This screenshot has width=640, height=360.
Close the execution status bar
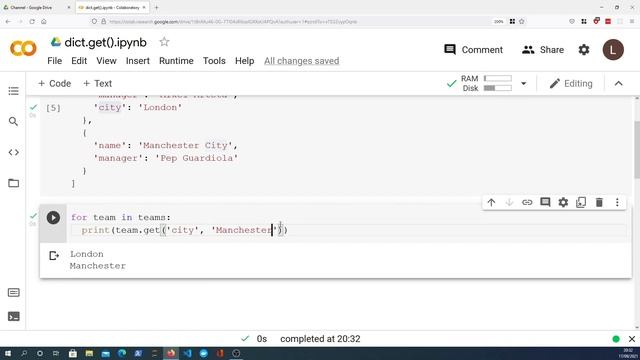631,339
